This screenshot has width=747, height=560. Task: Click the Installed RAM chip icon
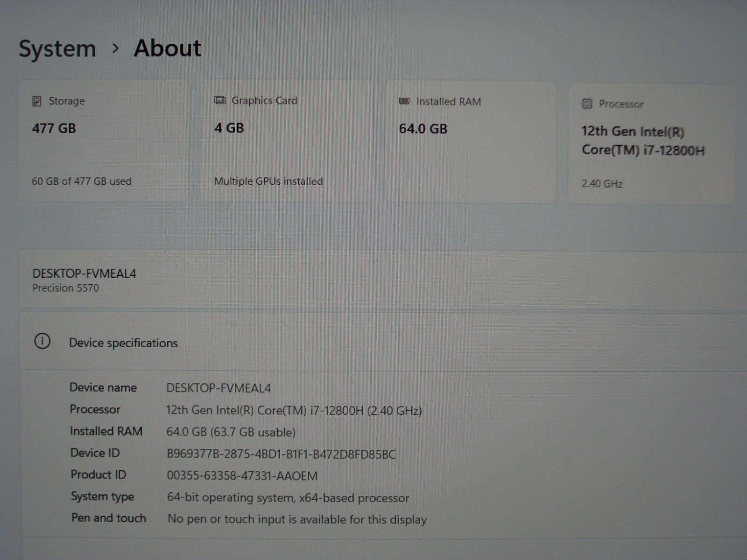tap(404, 101)
